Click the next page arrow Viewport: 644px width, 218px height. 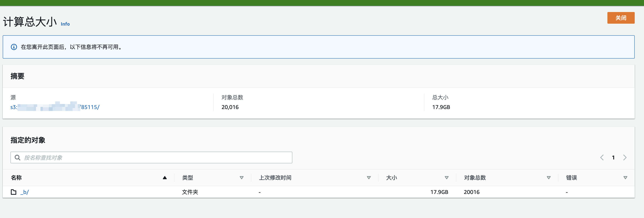(625, 157)
